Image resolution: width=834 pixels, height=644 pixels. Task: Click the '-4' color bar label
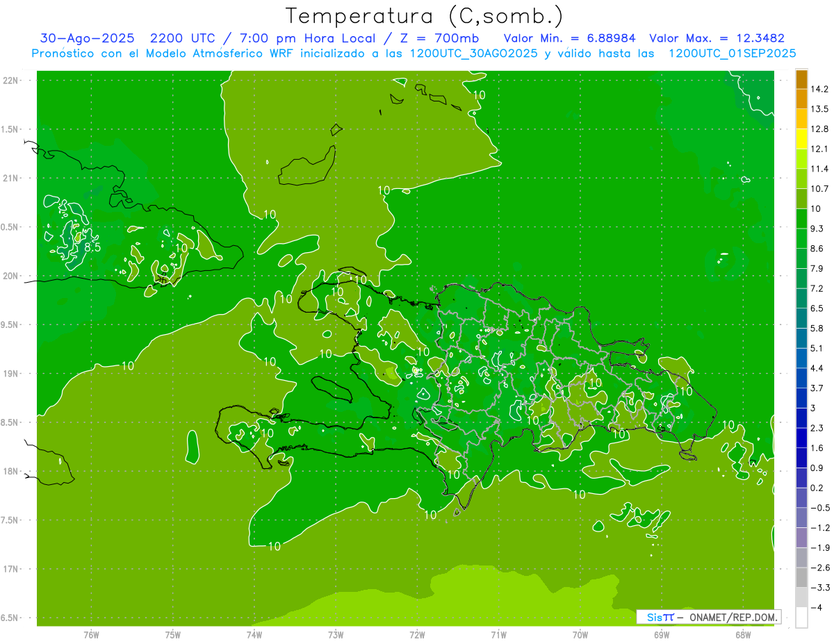pos(817,607)
